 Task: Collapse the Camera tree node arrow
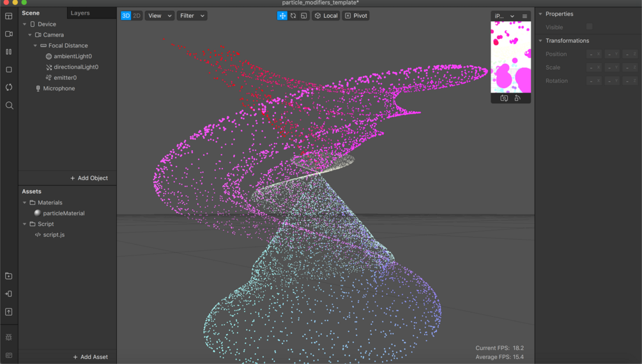(x=30, y=34)
